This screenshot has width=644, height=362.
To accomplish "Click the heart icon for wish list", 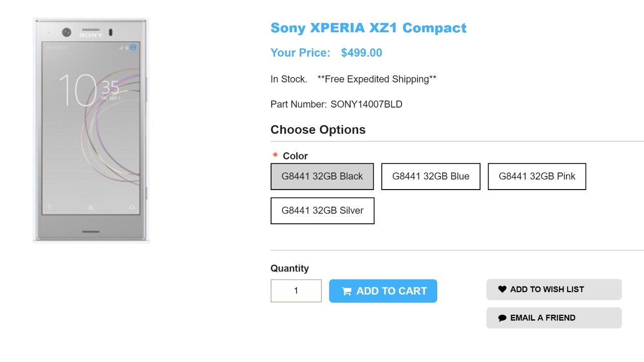I will pyautogui.click(x=502, y=289).
